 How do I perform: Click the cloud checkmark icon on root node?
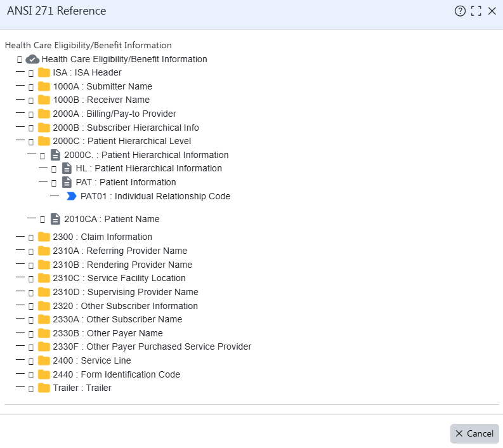(32, 60)
